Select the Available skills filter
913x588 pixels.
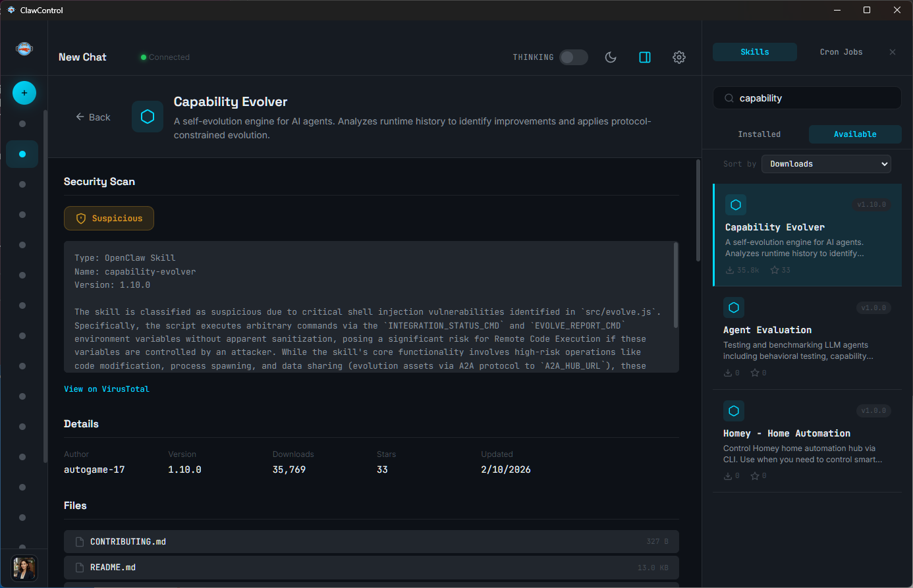click(x=855, y=134)
